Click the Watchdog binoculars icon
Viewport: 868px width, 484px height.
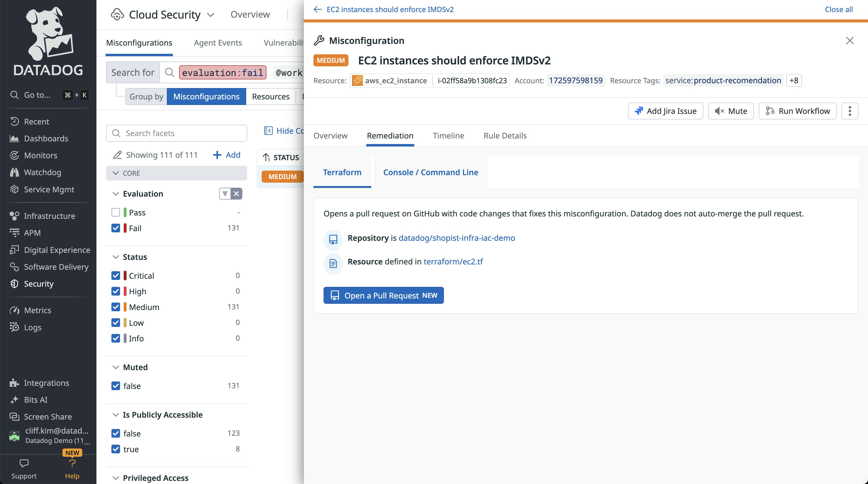click(14, 172)
